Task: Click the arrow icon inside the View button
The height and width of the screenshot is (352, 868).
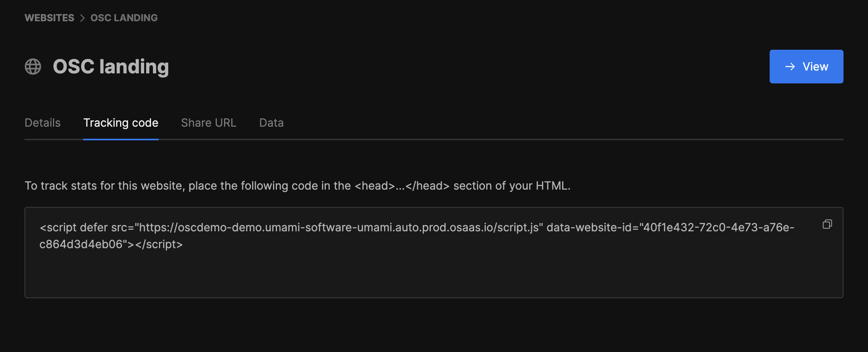Action: 790,67
